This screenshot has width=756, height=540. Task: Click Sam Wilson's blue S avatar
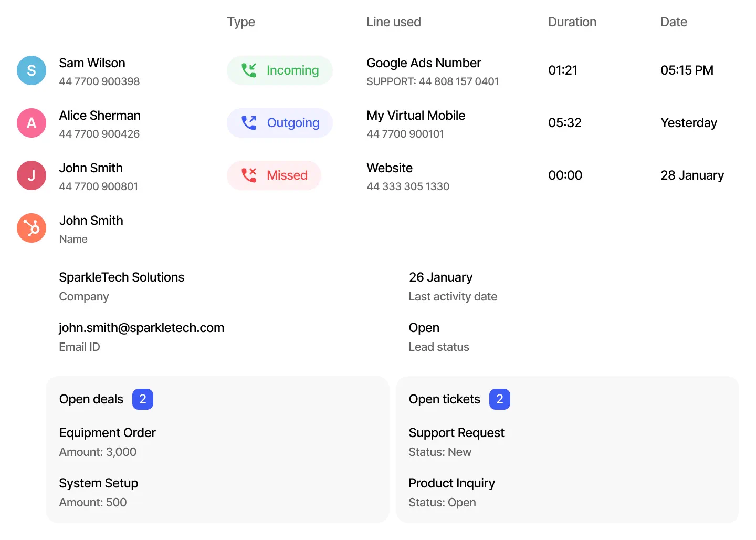(31, 70)
